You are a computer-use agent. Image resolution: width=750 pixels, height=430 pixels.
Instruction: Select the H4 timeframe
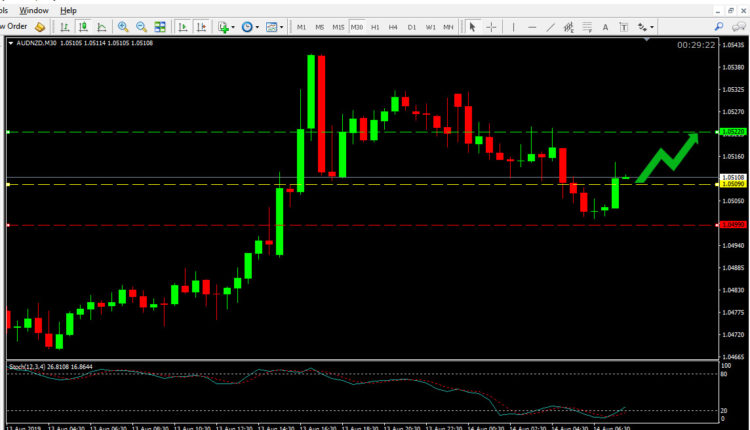(393, 27)
